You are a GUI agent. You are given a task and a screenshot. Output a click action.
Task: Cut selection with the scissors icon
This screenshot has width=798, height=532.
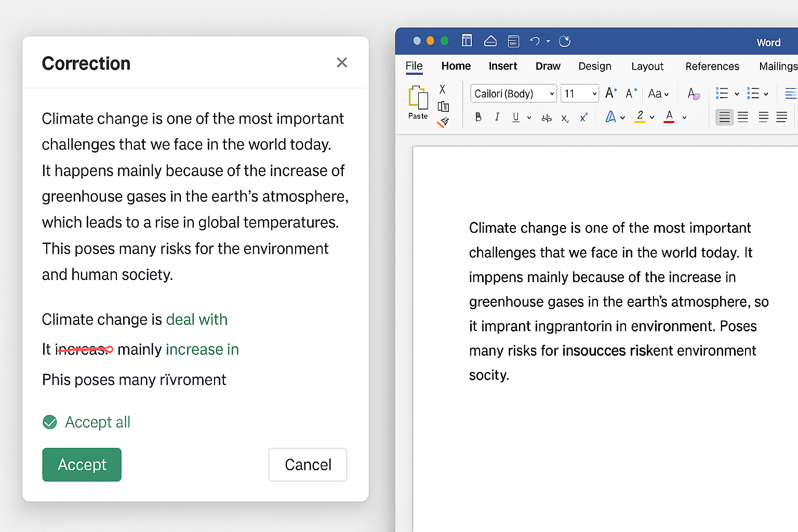[x=443, y=89]
